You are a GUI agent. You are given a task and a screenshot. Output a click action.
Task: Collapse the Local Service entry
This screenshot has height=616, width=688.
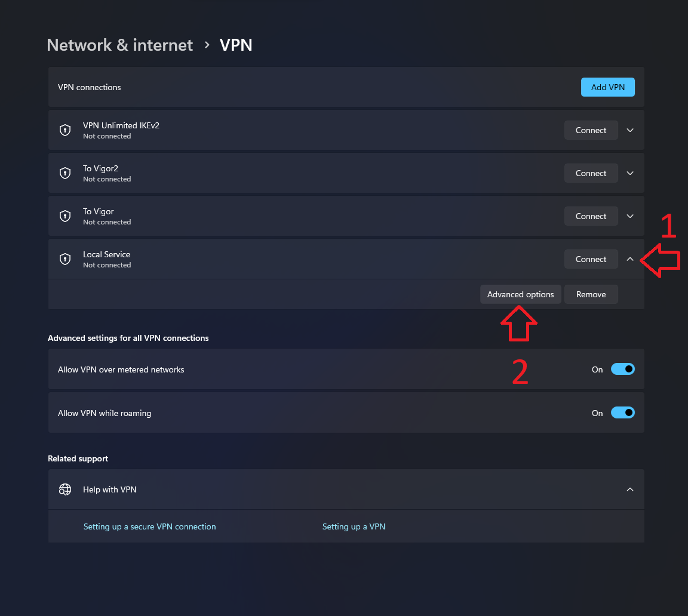point(629,258)
